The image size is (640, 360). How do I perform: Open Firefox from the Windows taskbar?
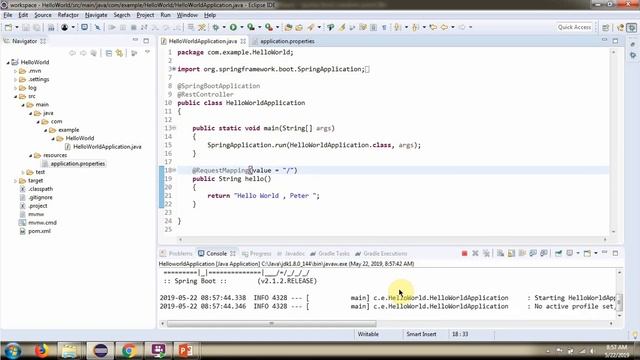(41, 351)
